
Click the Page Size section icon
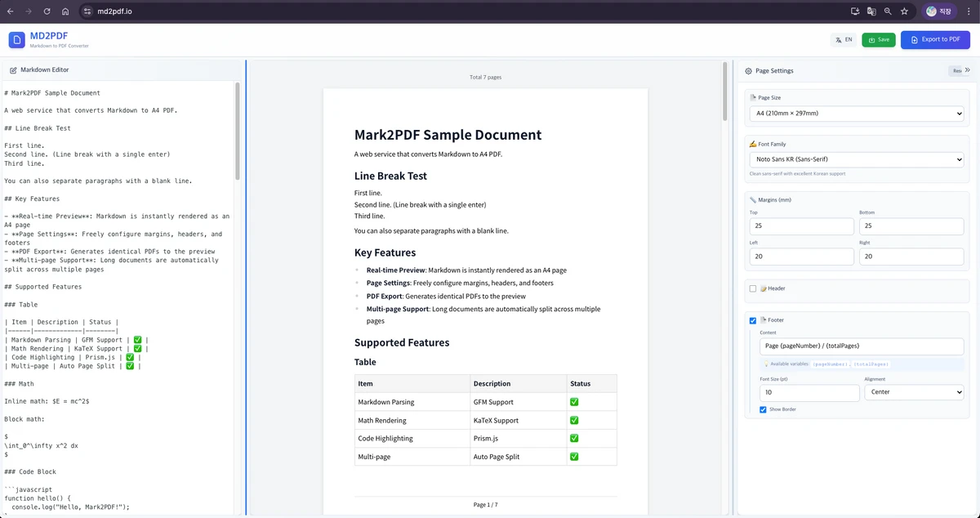pyautogui.click(x=753, y=97)
